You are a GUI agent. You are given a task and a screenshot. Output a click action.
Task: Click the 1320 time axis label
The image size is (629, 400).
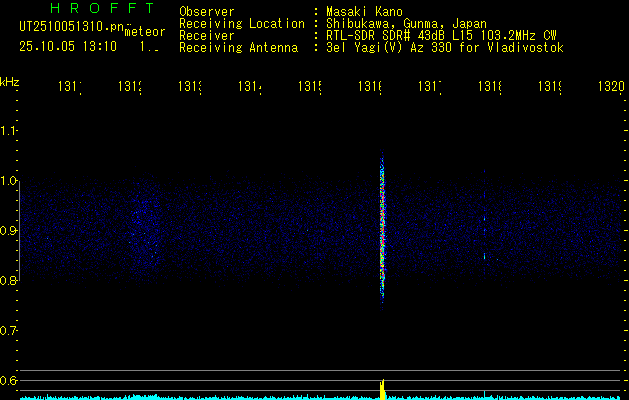point(611,87)
